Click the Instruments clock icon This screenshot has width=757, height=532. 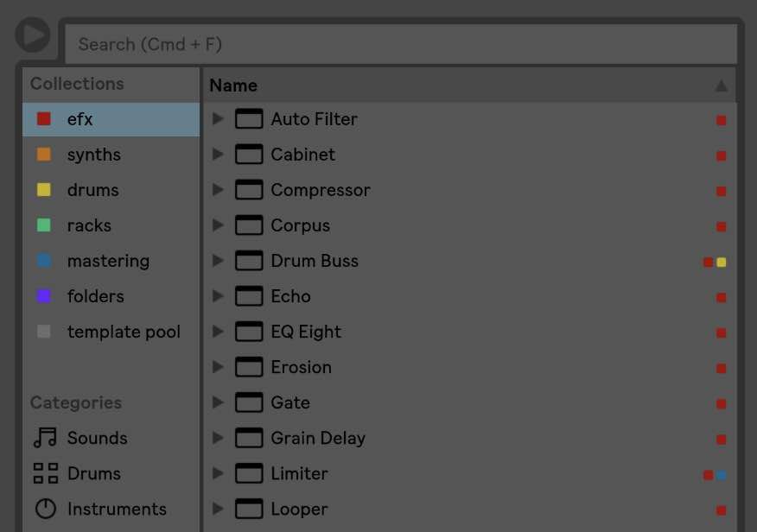[x=46, y=509]
